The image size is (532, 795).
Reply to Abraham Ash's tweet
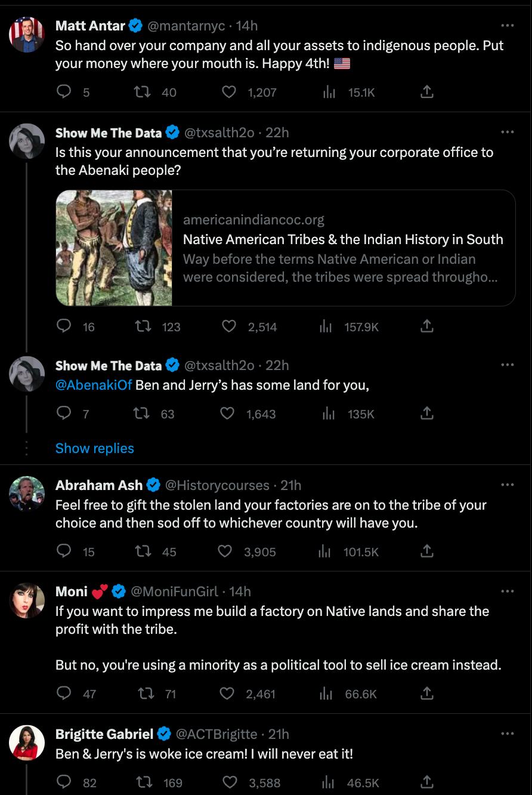(x=64, y=551)
